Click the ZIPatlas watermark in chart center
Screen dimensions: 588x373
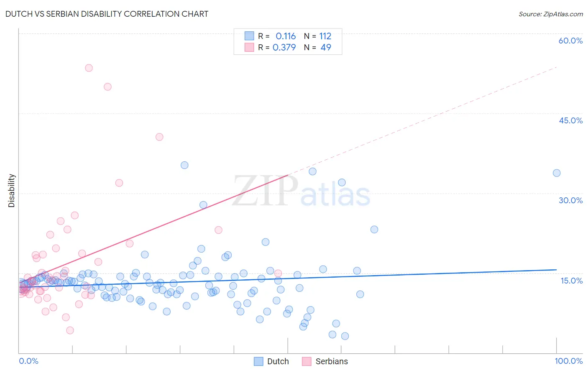click(301, 191)
